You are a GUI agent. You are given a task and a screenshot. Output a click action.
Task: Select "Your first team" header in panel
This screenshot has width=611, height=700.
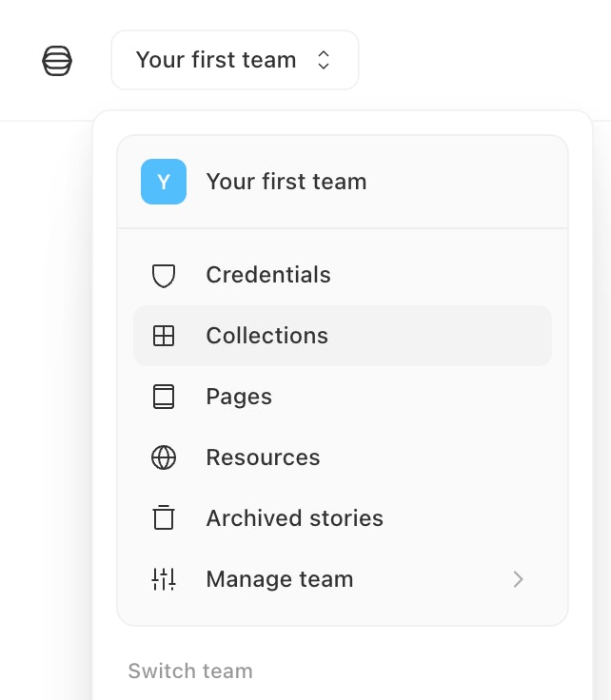click(286, 182)
